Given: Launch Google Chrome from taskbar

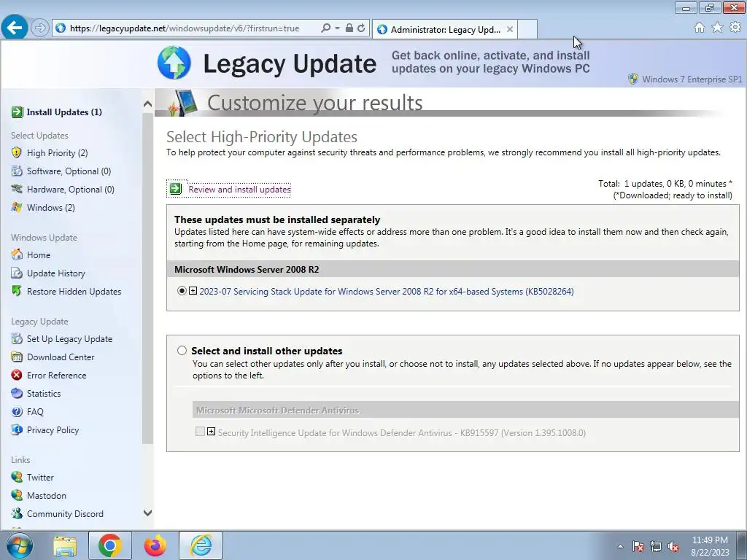Looking at the screenshot, I should pos(109,545).
